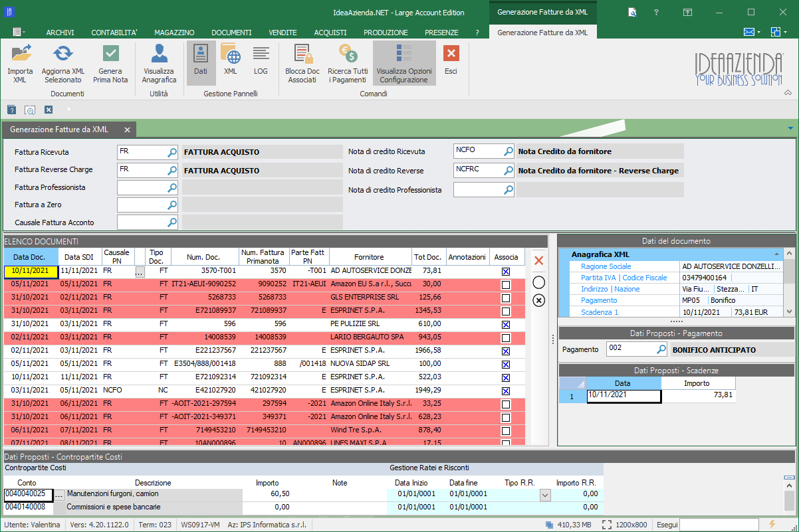799x532 pixels.
Task: Click Ricerca Tutti i Pagamenti icon
Action: click(x=348, y=53)
